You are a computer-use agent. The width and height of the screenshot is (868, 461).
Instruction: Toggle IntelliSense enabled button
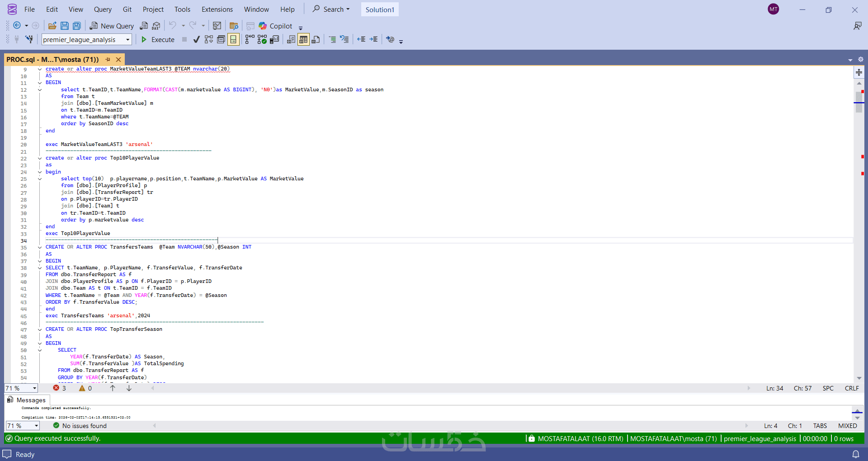click(x=233, y=39)
